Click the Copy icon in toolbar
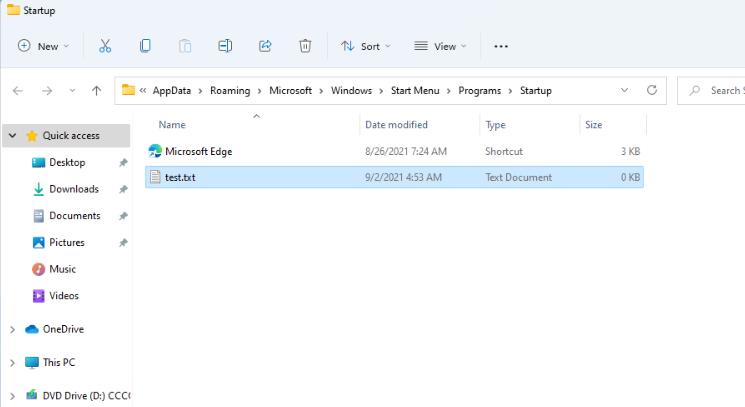The image size is (745, 407). coord(145,46)
